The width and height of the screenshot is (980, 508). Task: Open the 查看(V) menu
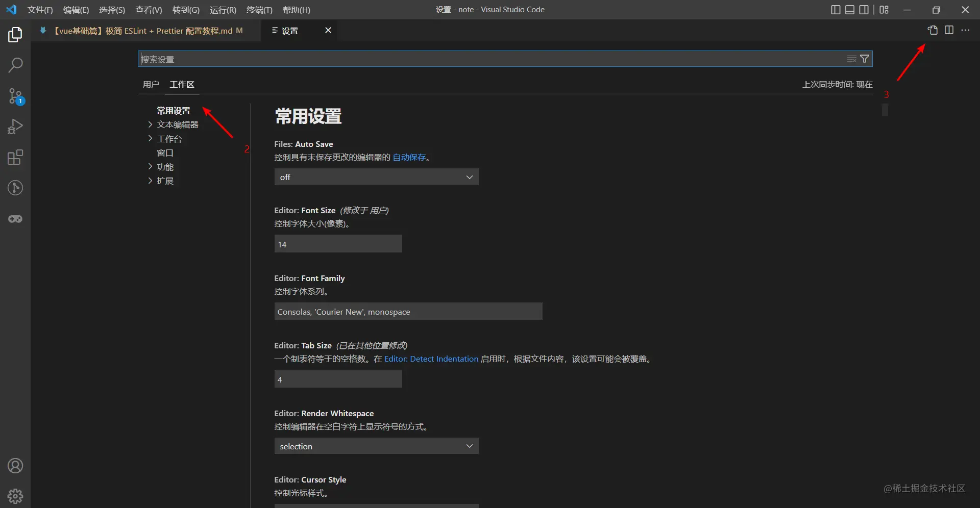[149, 10]
